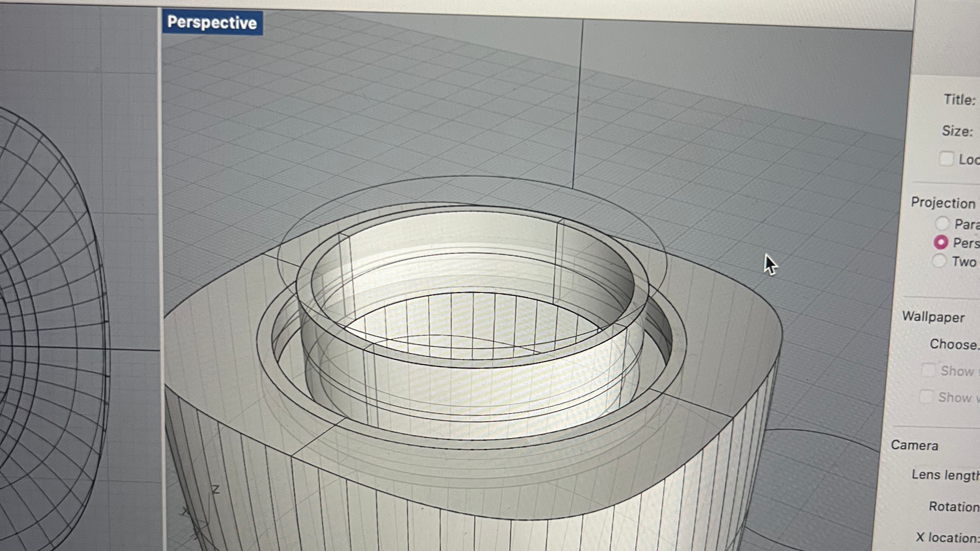
Task: Toggle the second Show wallpaper checkbox
Action: pyautogui.click(x=926, y=397)
